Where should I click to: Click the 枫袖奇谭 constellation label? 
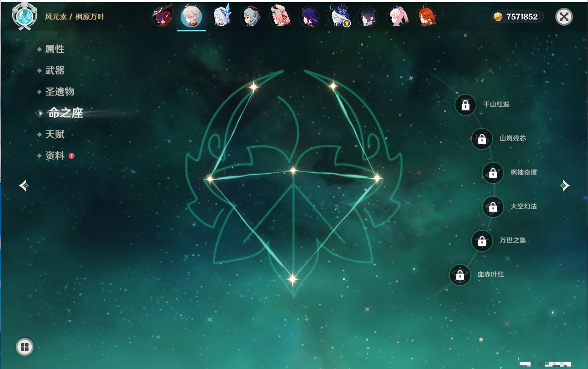pyautogui.click(x=524, y=172)
